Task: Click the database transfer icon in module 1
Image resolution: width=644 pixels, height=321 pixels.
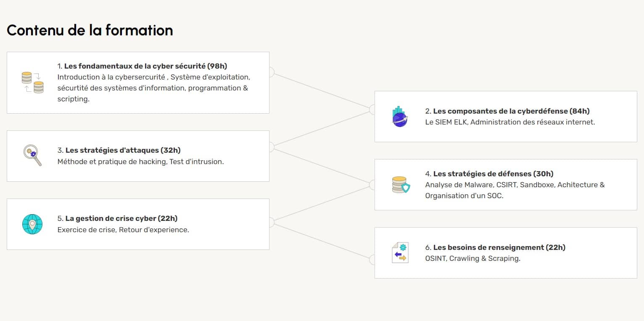Action: [32, 82]
